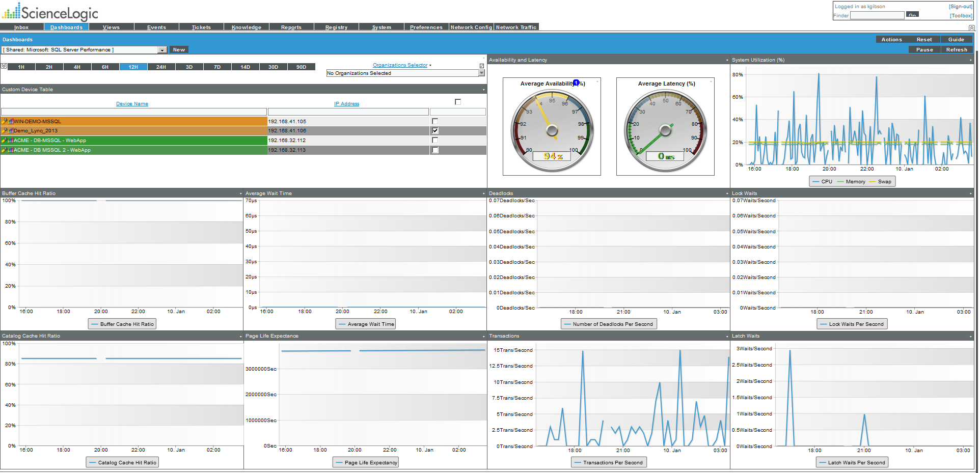Click the Swap color swatch in the legend
Viewport: 980px width, 473px height.
(x=873, y=181)
